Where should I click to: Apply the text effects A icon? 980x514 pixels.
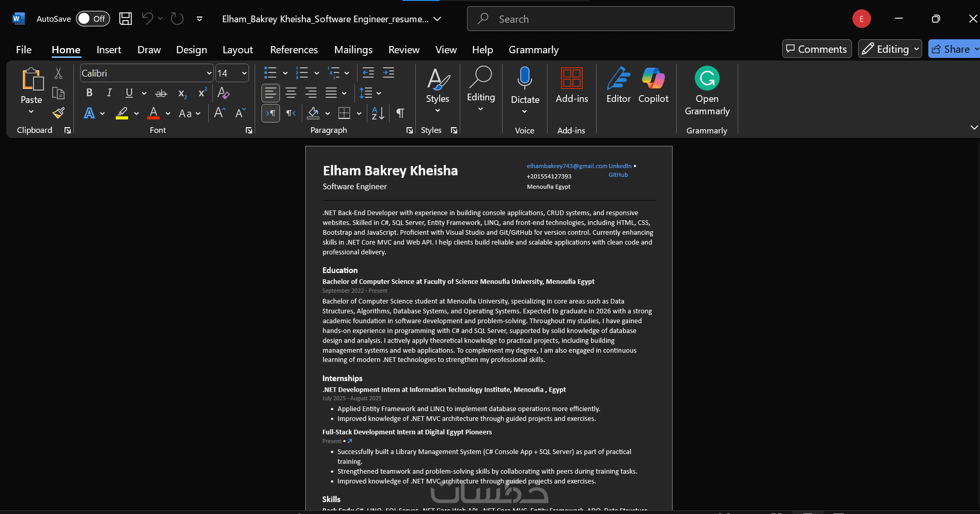[x=89, y=113]
